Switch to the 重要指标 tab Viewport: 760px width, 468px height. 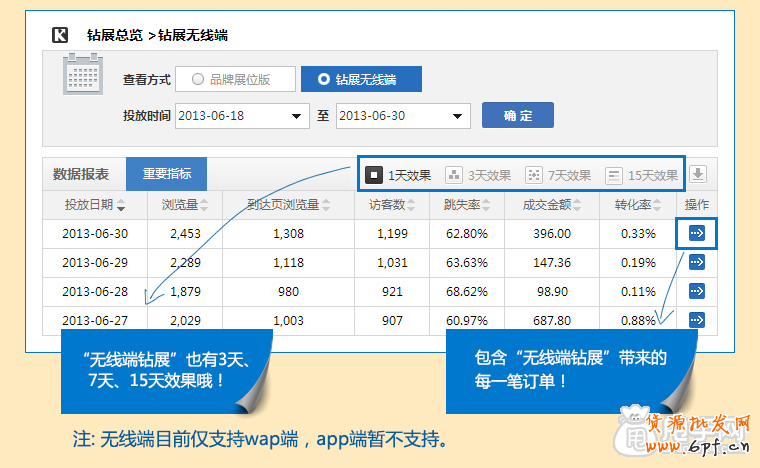tap(167, 174)
